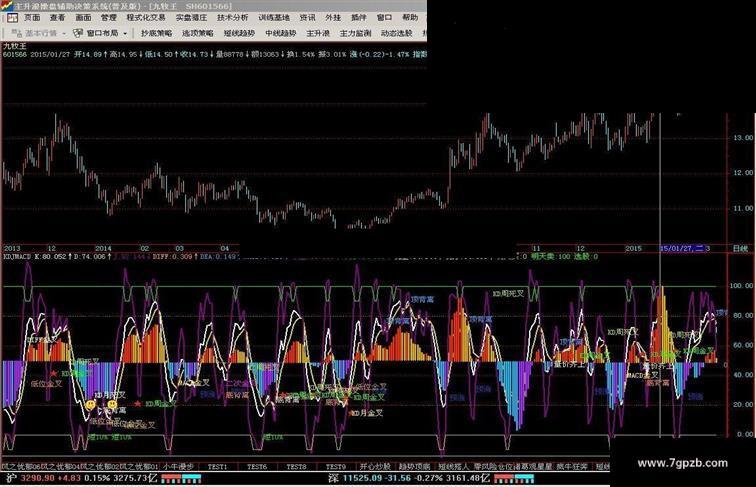Click the red-cyan bar indicator after 3161.48亿
Image resolution: width=756 pixels, height=487 pixels.
(514, 478)
